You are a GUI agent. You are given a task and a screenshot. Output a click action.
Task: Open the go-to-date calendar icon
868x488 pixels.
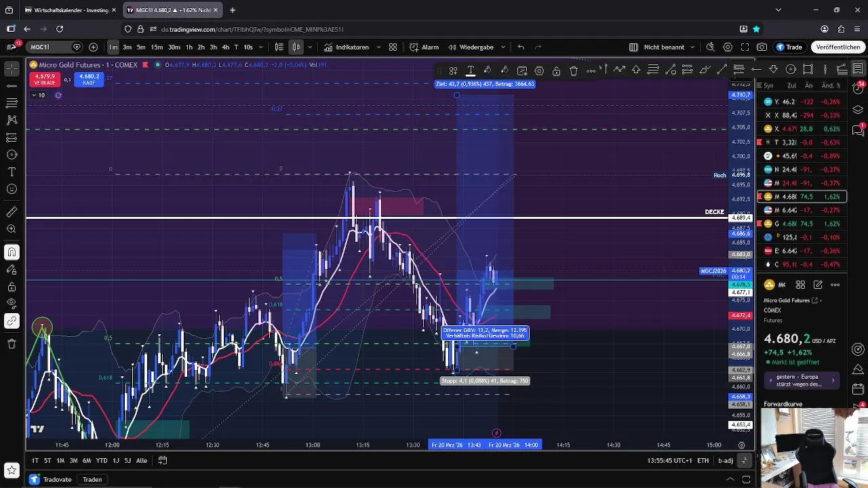(163, 460)
